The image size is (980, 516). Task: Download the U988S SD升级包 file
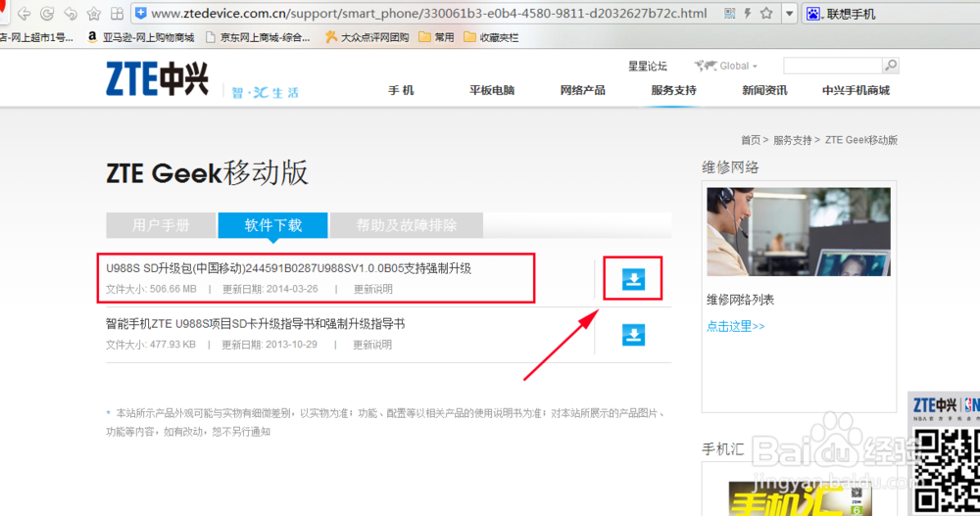633,279
